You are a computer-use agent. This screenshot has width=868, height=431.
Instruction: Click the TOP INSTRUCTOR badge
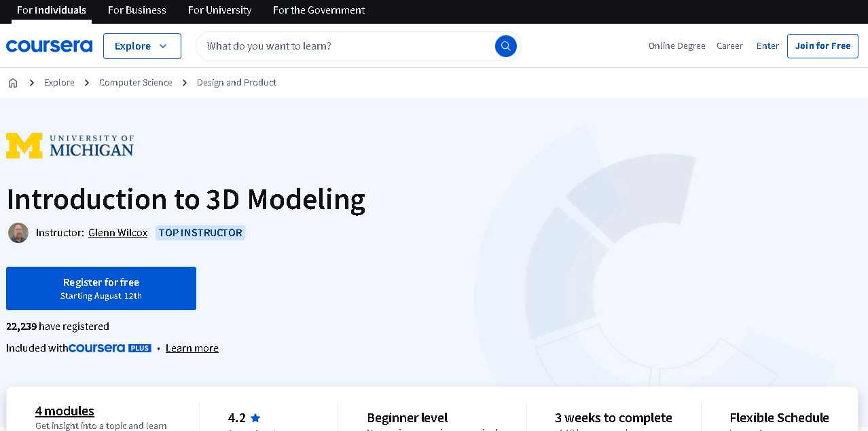200,233
